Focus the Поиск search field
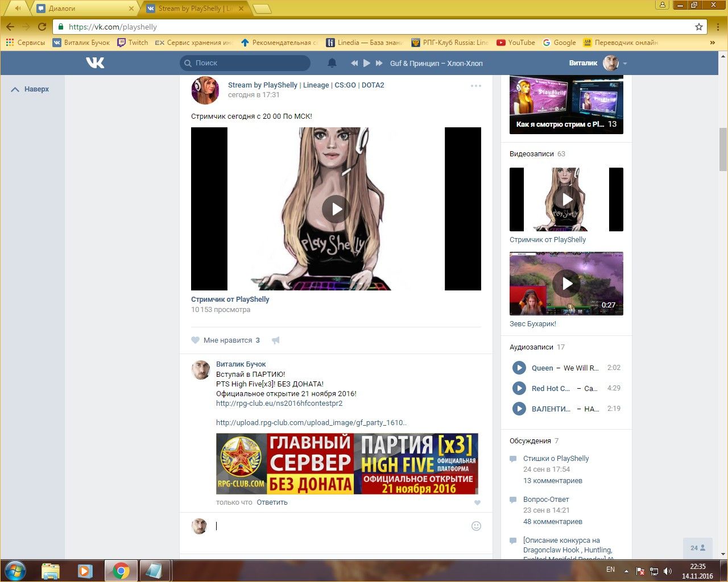This screenshot has width=728, height=582. [x=245, y=63]
